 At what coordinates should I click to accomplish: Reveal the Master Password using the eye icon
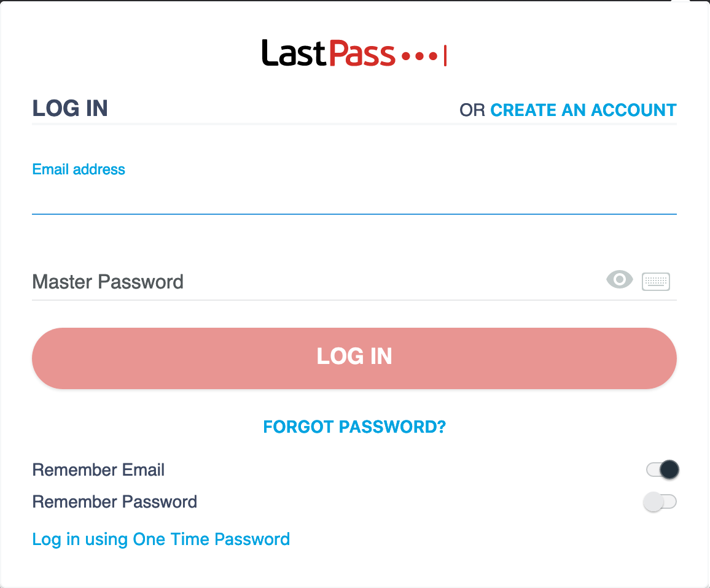pos(619,280)
